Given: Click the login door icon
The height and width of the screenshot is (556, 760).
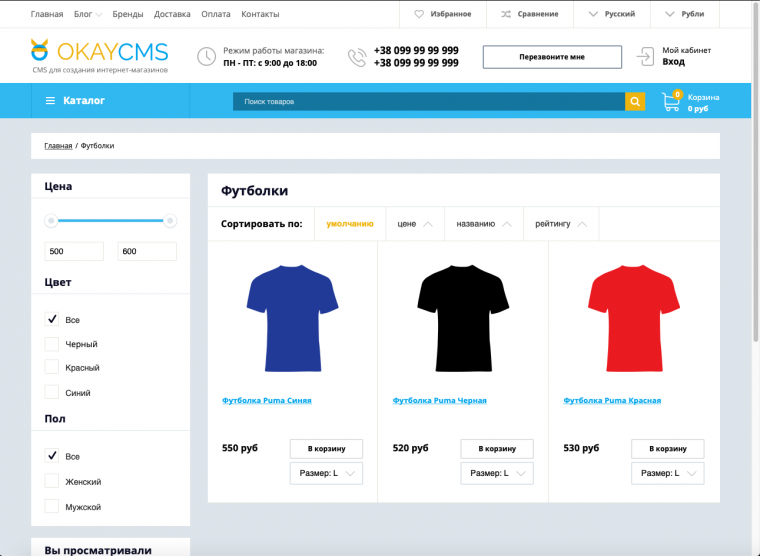Looking at the screenshot, I should tap(645, 56).
